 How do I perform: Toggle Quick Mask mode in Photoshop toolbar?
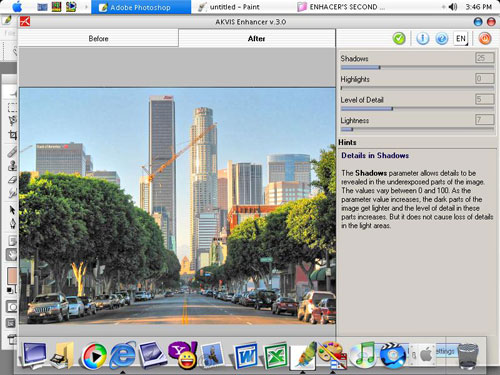pos(12,307)
